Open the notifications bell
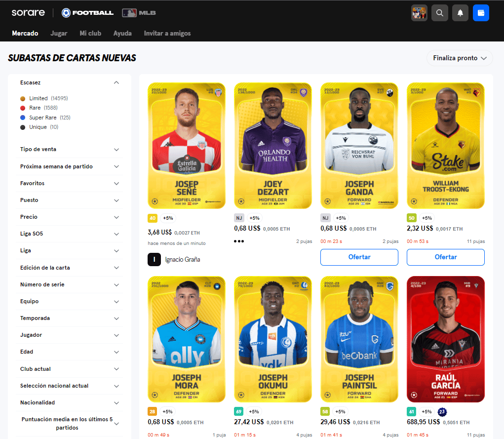 460,13
